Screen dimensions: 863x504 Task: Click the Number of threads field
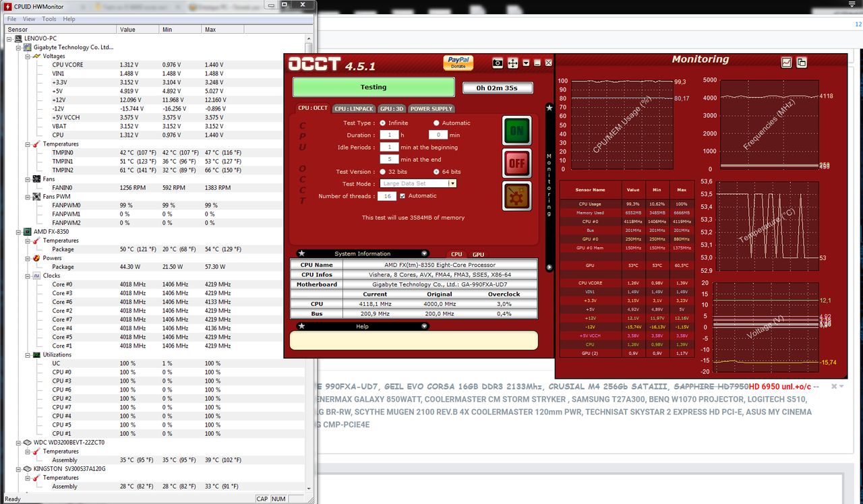tap(386, 196)
